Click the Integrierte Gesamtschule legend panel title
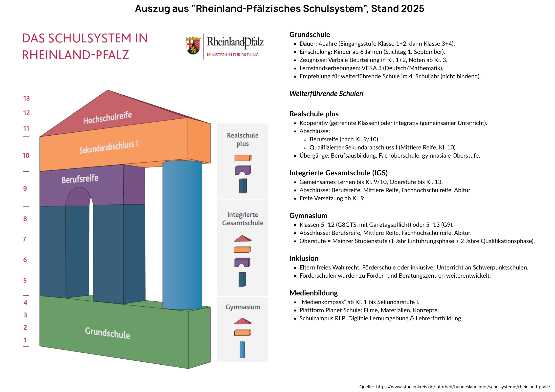 coord(243,219)
